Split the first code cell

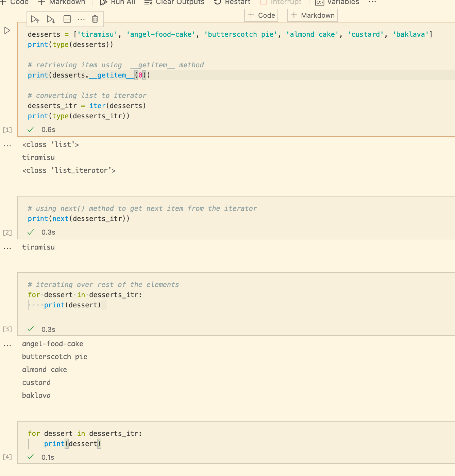[66, 19]
